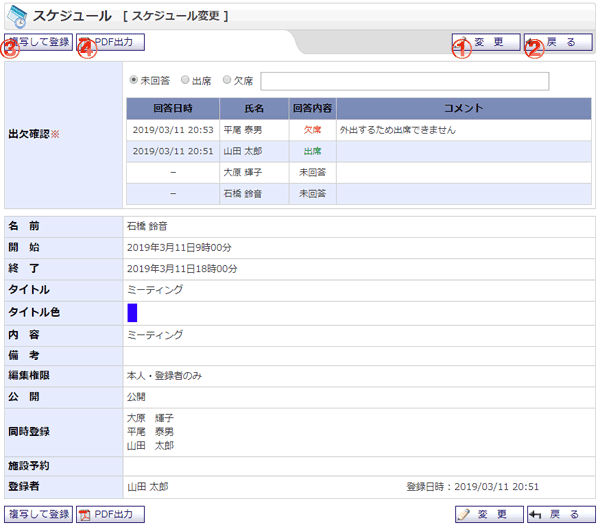The width and height of the screenshot is (600, 525).
Task: Click the red 欠席 status in the response table
Action: (x=312, y=130)
